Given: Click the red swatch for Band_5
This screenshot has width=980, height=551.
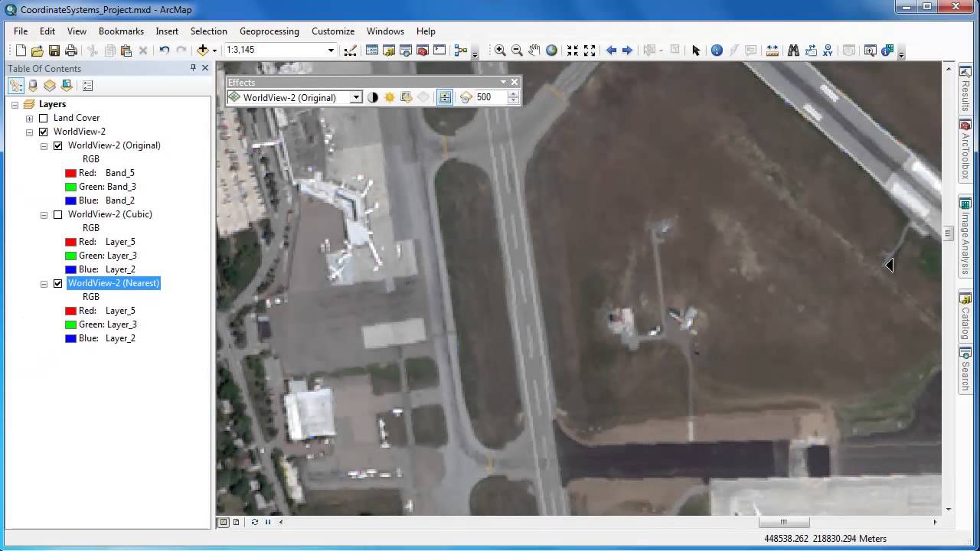Looking at the screenshot, I should click(70, 173).
